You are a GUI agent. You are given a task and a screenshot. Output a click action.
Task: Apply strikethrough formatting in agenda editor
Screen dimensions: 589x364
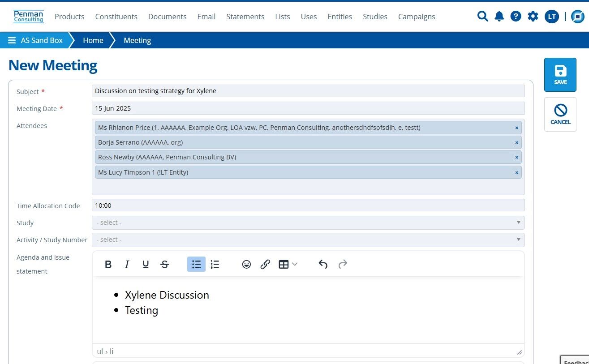(x=164, y=264)
